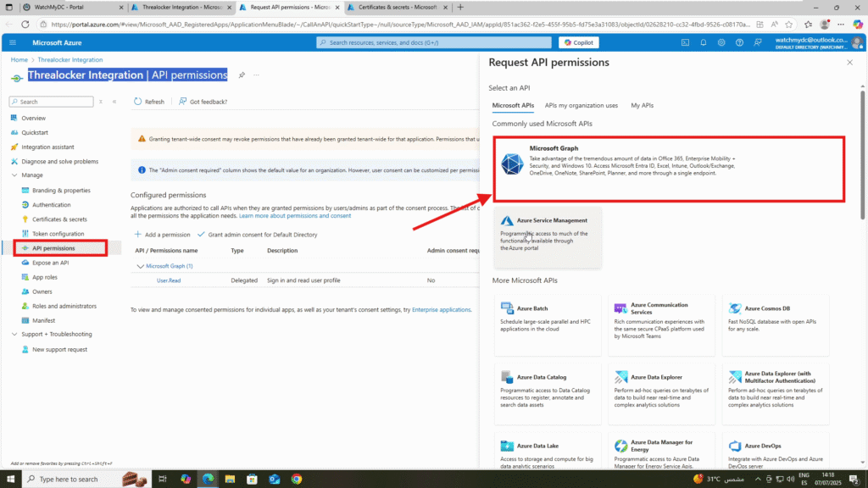
Task: Select the Azure Data Catalog card
Action: pyautogui.click(x=548, y=393)
